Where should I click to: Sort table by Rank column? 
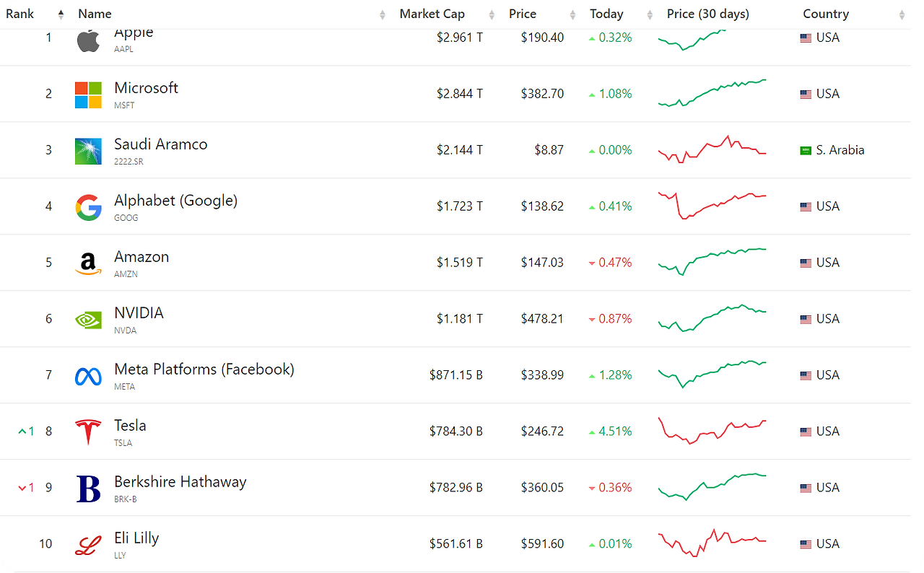point(20,14)
